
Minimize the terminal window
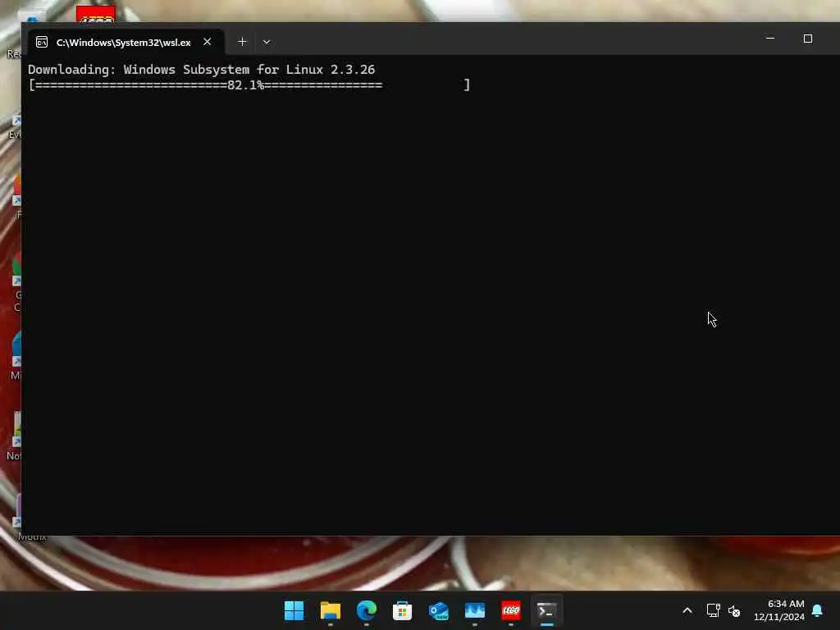(x=769, y=39)
